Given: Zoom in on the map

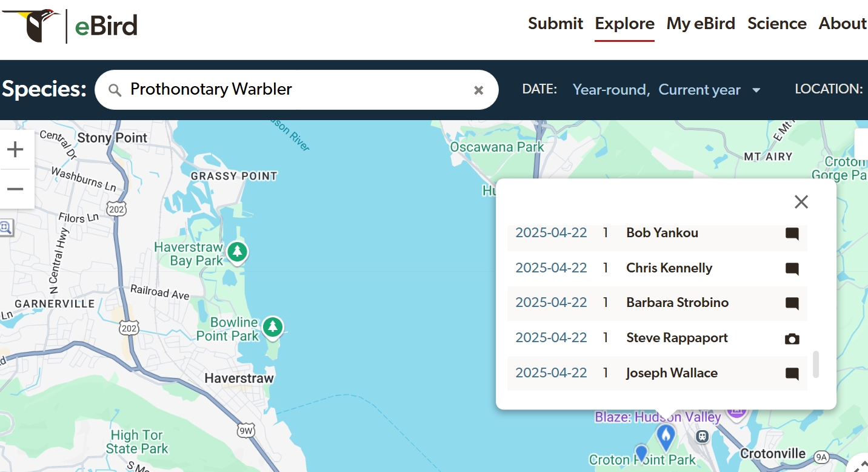Looking at the screenshot, I should (15, 149).
